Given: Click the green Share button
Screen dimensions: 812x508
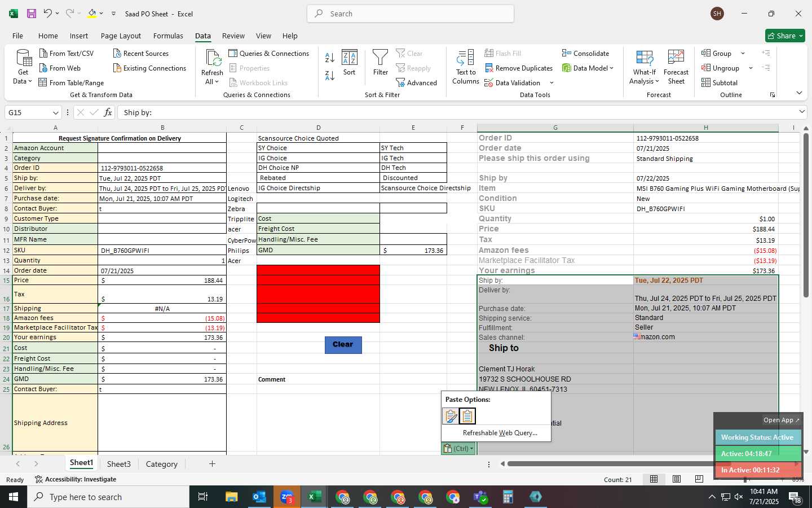Looking at the screenshot, I should tap(785, 36).
